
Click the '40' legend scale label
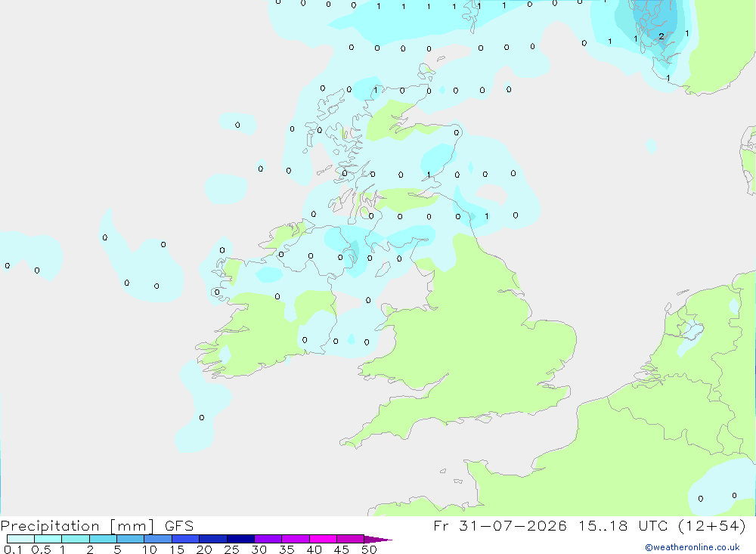(x=314, y=549)
